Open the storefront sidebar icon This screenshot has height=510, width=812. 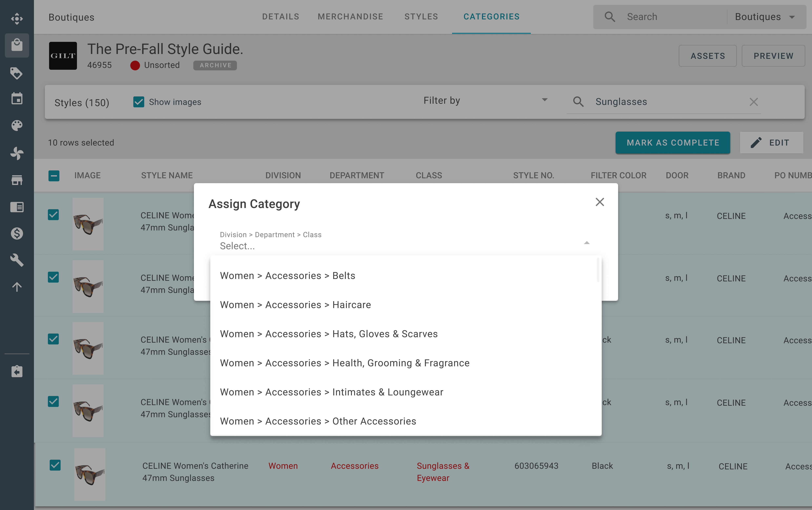coord(17,180)
